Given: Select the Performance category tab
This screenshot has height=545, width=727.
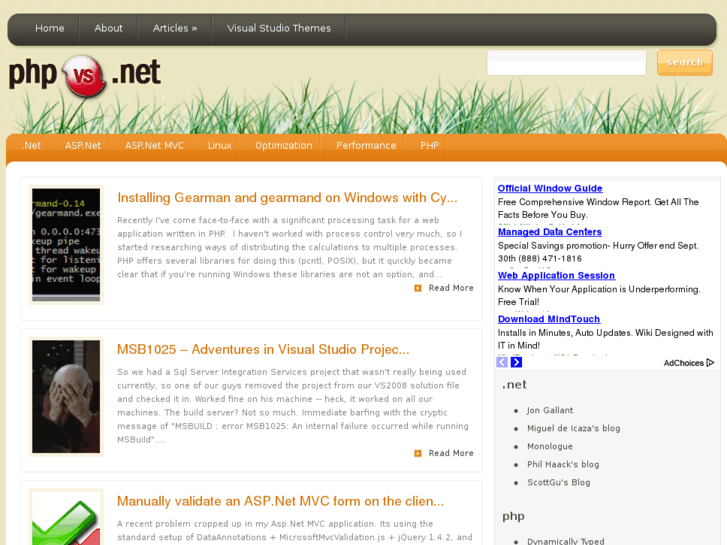Looking at the screenshot, I should coord(366,146).
